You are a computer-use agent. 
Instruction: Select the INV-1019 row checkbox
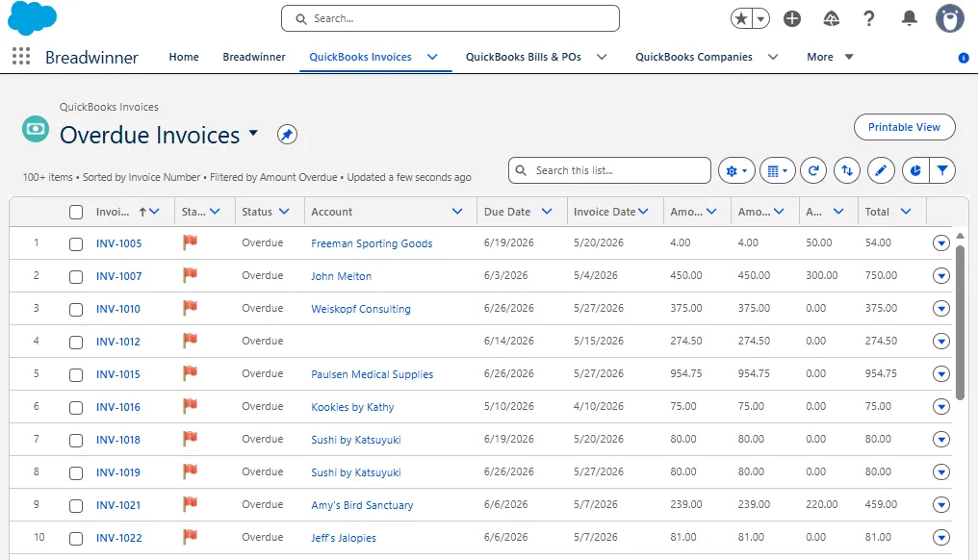76,473
